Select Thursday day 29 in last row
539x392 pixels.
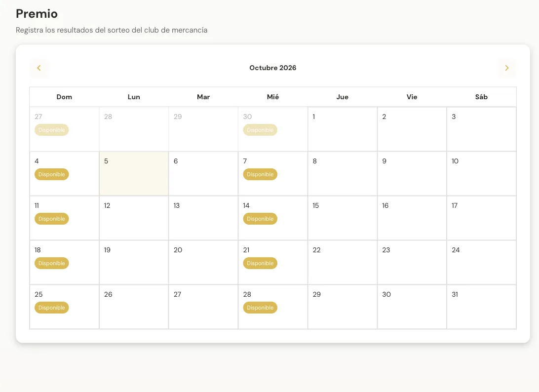point(343,307)
